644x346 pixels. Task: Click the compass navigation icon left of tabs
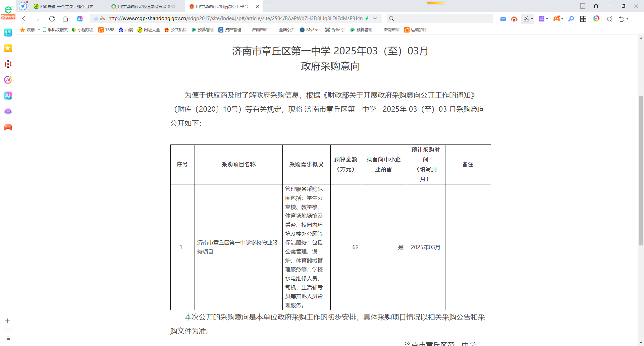(23, 6)
